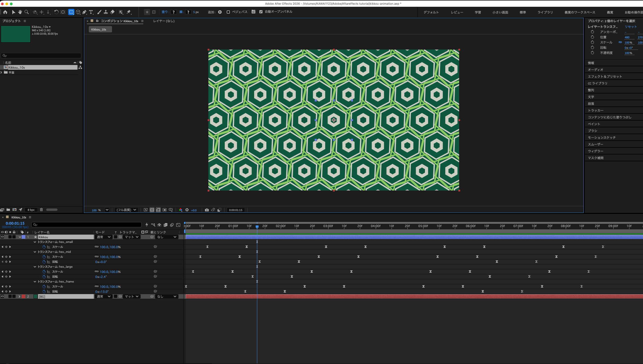Open the フル画質 resolution dropdown
This screenshot has height=364, width=643.
[x=126, y=210]
